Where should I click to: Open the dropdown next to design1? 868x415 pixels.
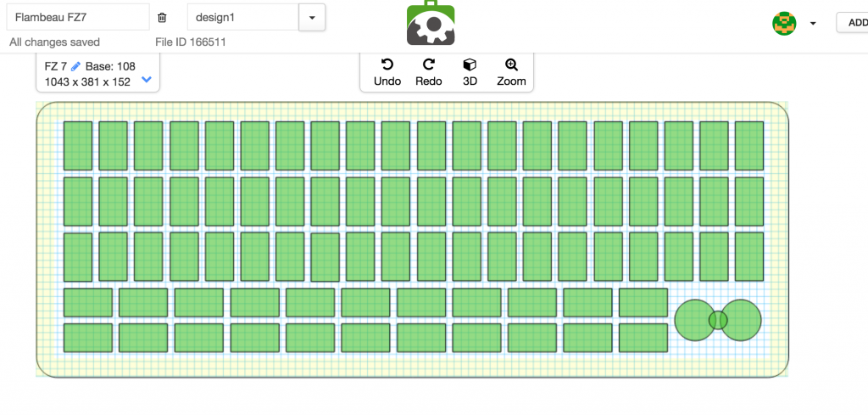click(x=312, y=17)
